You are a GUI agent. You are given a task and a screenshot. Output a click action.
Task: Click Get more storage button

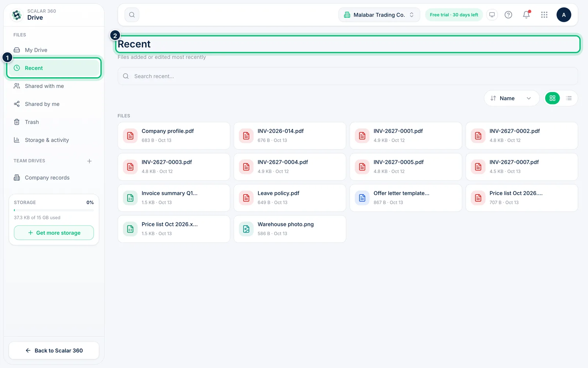click(x=54, y=233)
